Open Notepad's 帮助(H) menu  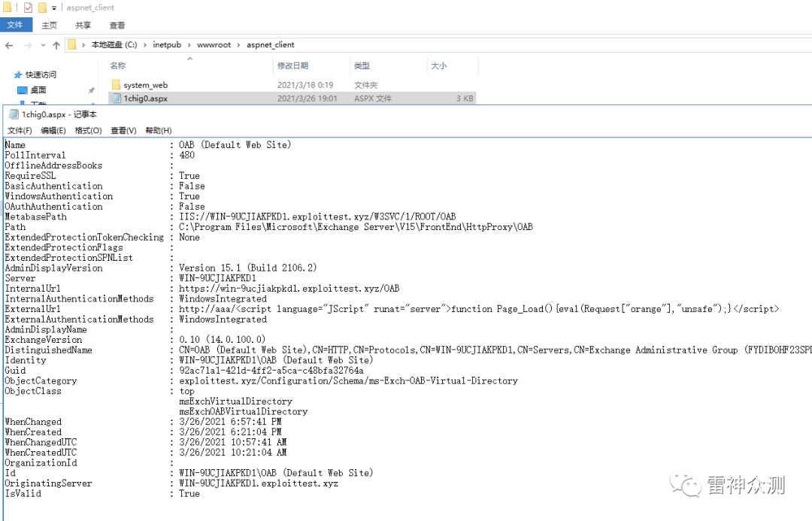(159, 131)
